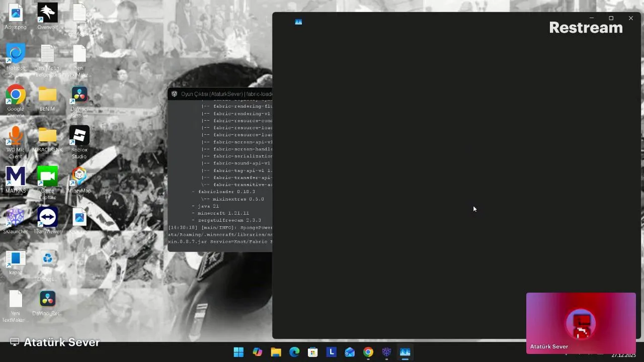The height and width of the screenshot is (362, 644).
Task: Click the taskbar date 27.12.2025
Action: pos(624,355)
